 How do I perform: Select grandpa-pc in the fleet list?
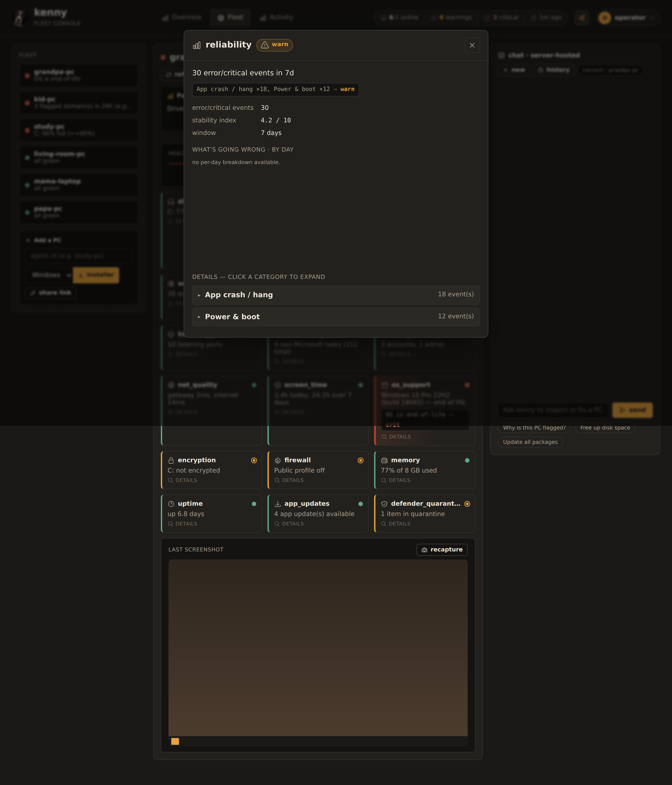point(79,75)
